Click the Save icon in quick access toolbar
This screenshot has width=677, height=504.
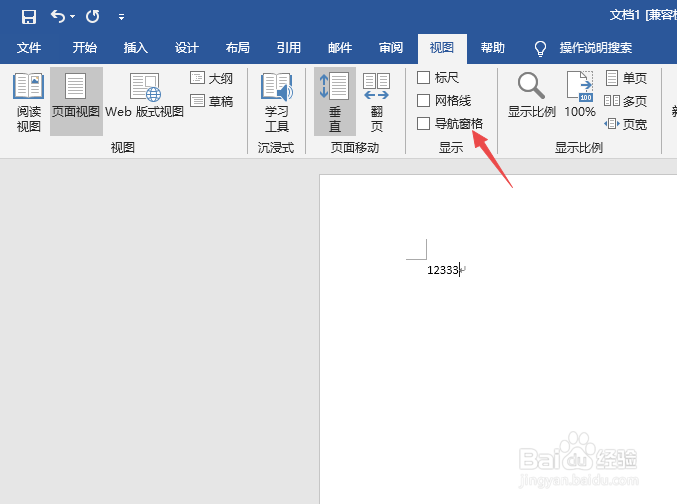(x=29, y=17)
